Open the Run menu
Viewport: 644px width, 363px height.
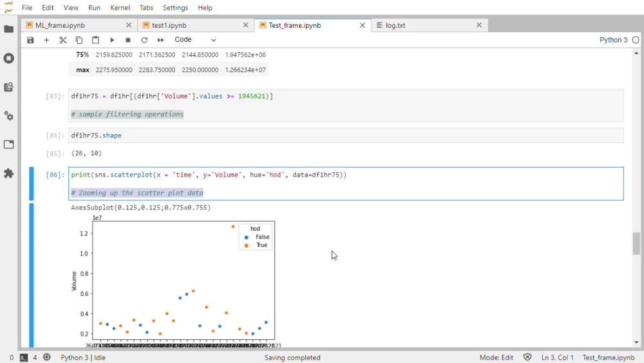tap(94, 7)
